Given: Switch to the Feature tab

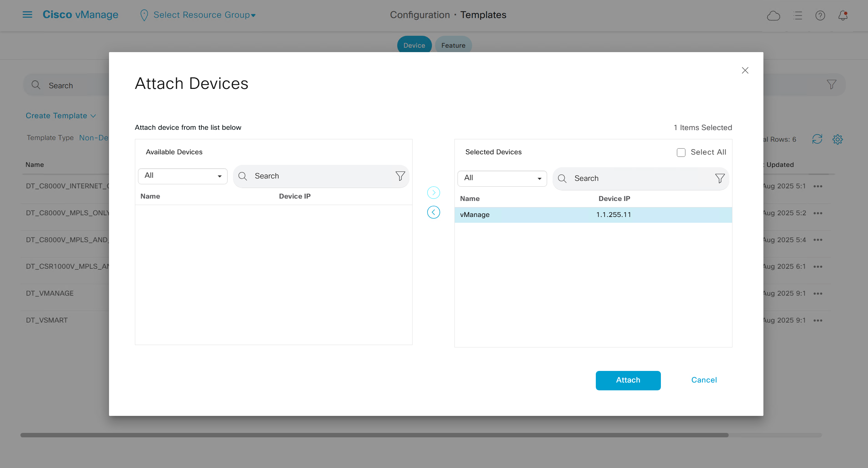Looking at the screenshot, I should tap(453, 45).
